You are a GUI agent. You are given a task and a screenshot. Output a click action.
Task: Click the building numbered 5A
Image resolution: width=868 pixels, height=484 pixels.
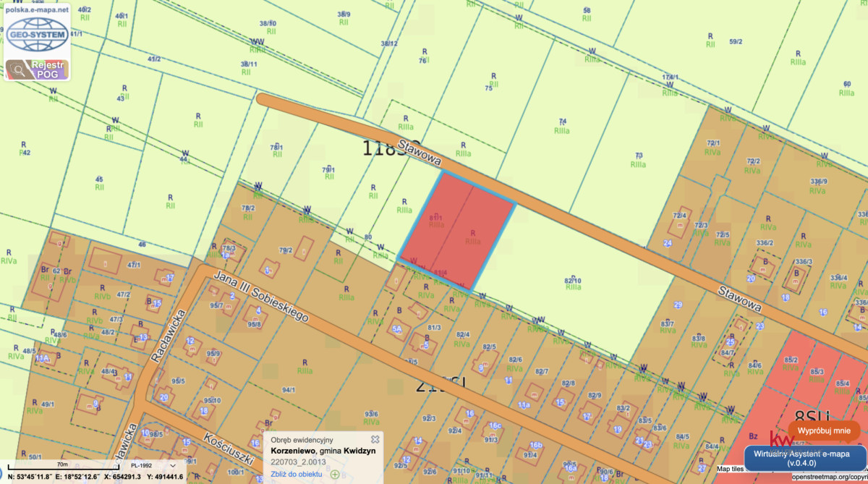(396, 329)
